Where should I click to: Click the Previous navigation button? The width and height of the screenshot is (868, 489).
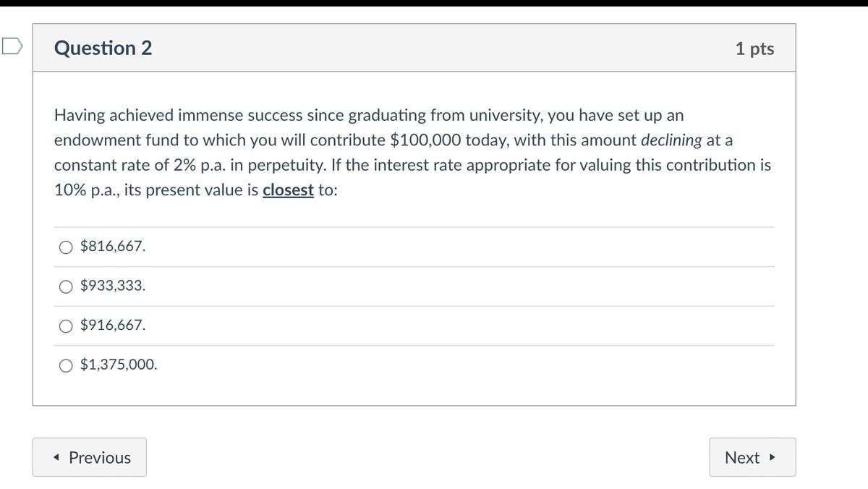[89, 457]
